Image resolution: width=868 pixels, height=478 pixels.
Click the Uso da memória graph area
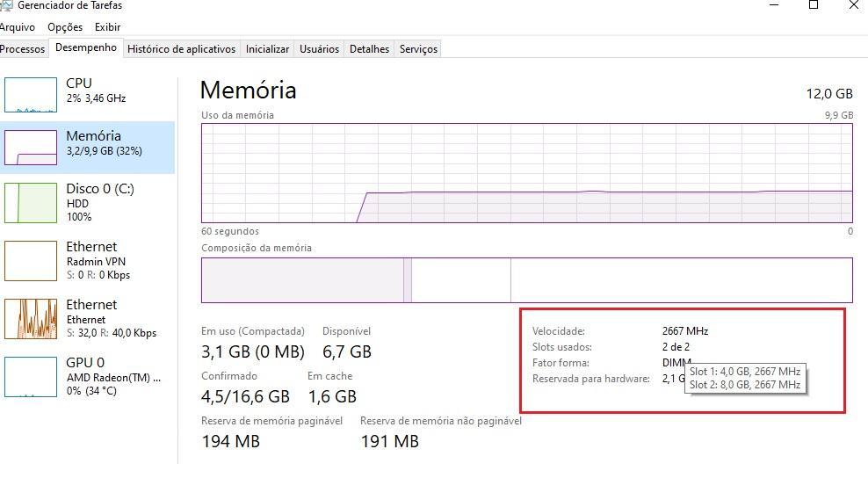coord(527,173)
